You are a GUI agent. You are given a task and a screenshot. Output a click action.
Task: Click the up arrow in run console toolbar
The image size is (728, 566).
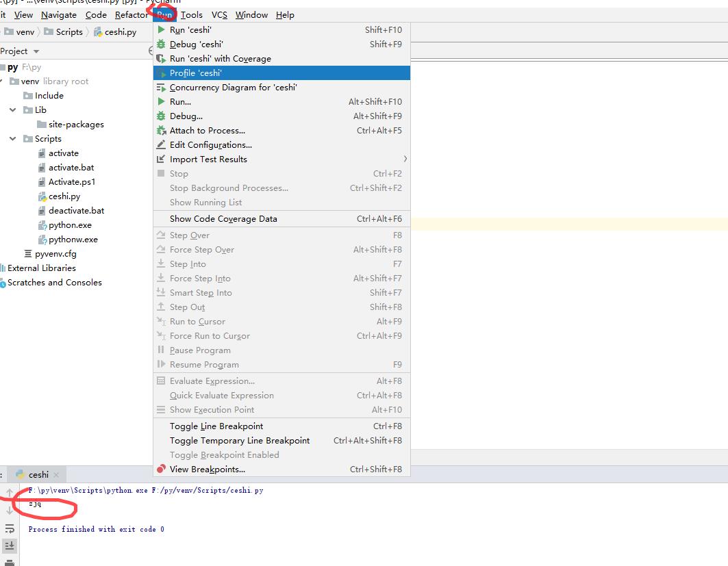[x=10, y=493]
